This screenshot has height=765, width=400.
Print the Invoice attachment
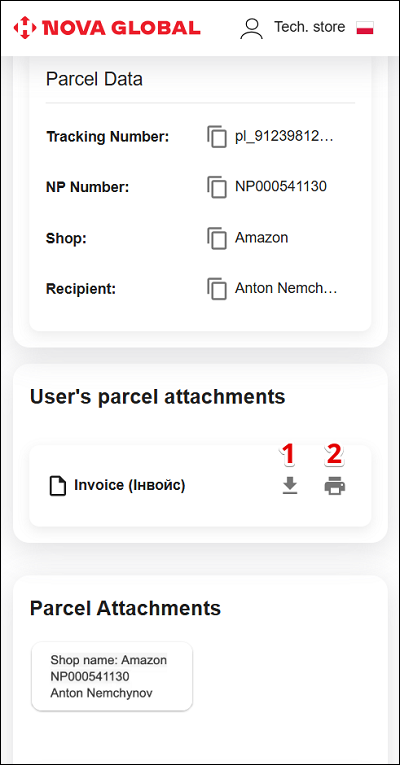335,486
